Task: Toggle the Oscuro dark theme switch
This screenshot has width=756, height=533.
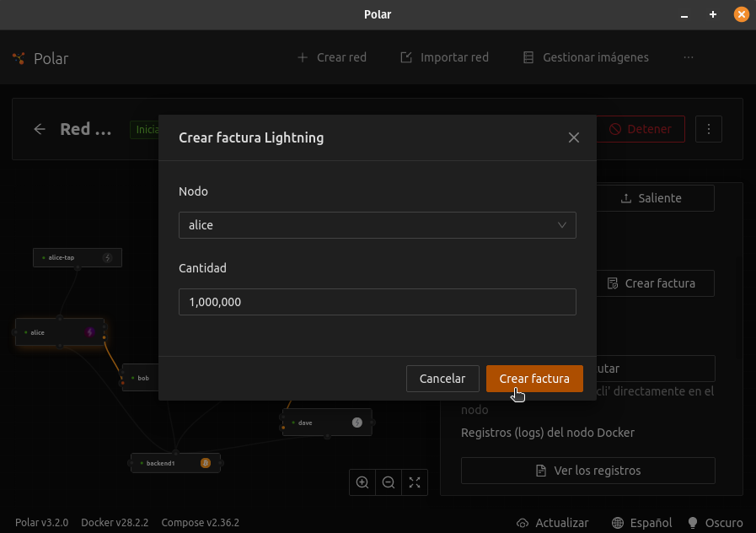Action: (716, 523)
